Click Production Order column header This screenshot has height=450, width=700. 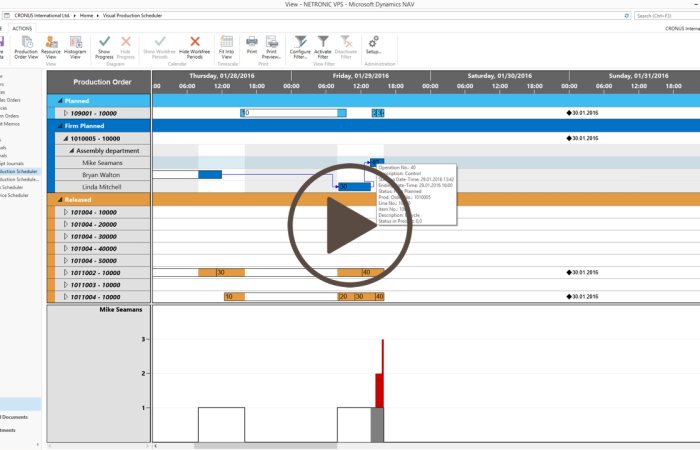click(99, 82)
